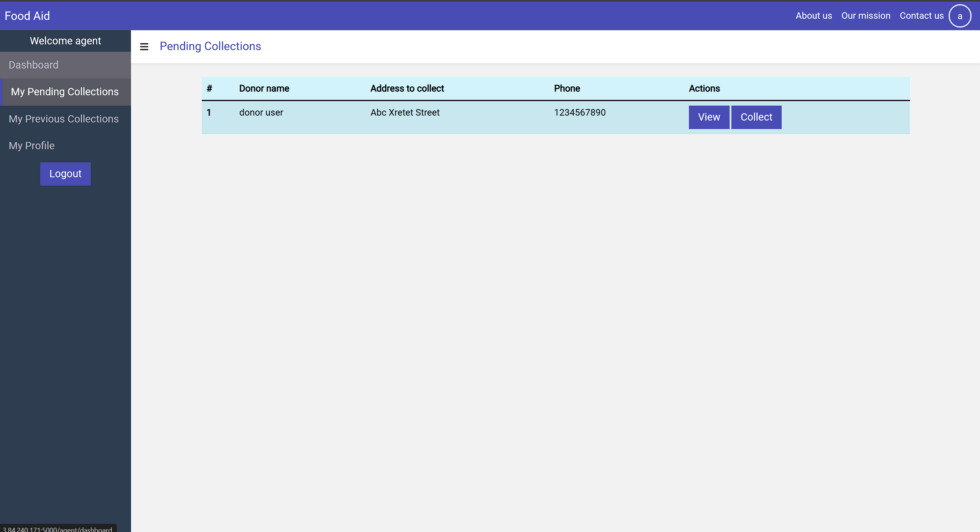Click the Pending Collections page heading
Image resolution: width=980 pixels, height=532 pixels.
tap(210, 46)
